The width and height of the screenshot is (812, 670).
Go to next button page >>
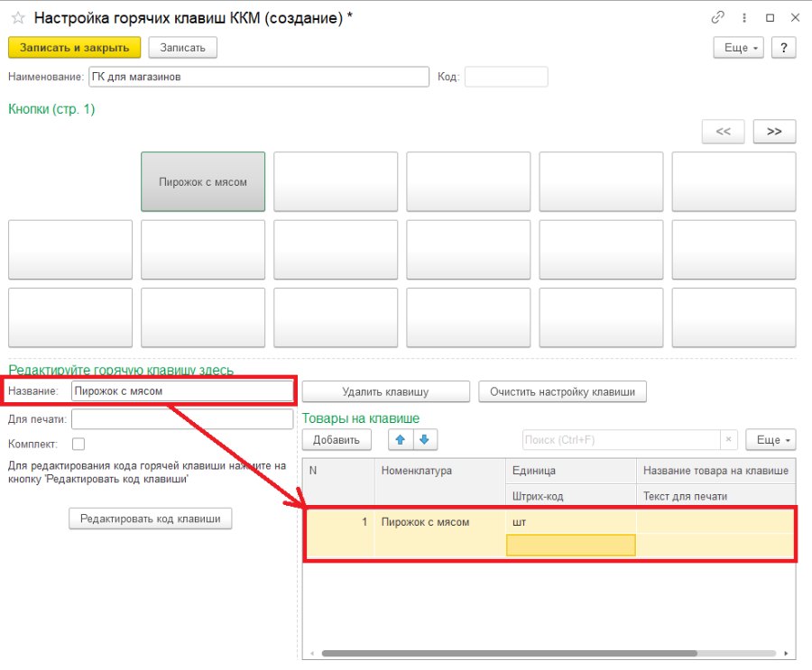pyautogui.click(x=774, y=132)
